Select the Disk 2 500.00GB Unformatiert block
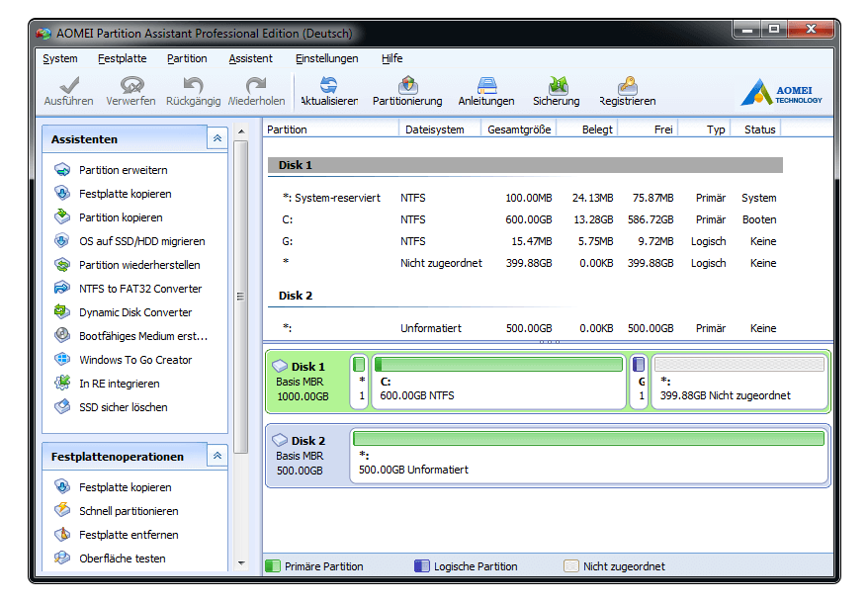The width and height of the screenshot is (868, 602). tap(589, 456)
